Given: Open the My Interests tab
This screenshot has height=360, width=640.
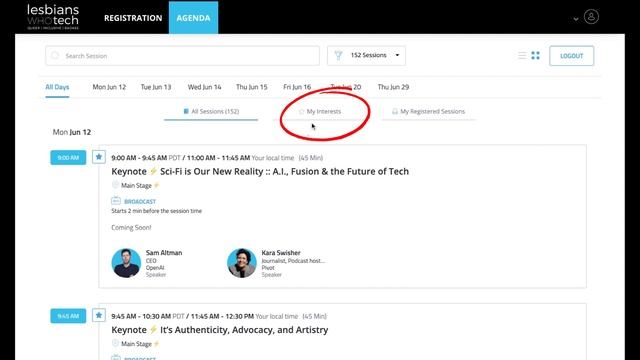Looking at the screenshot, I should (x=320, y=111).
